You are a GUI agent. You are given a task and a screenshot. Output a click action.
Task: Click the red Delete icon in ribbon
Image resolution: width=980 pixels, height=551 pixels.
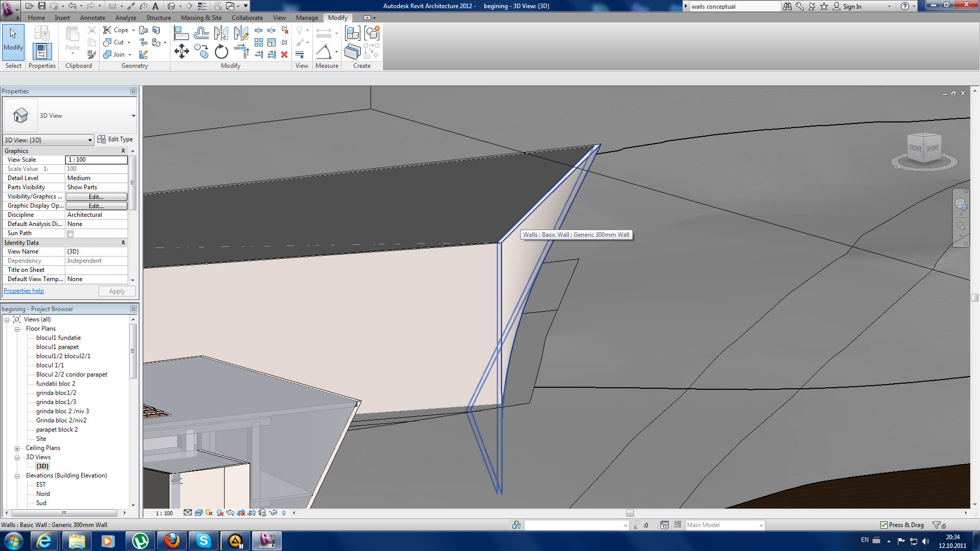pos(284,54)
